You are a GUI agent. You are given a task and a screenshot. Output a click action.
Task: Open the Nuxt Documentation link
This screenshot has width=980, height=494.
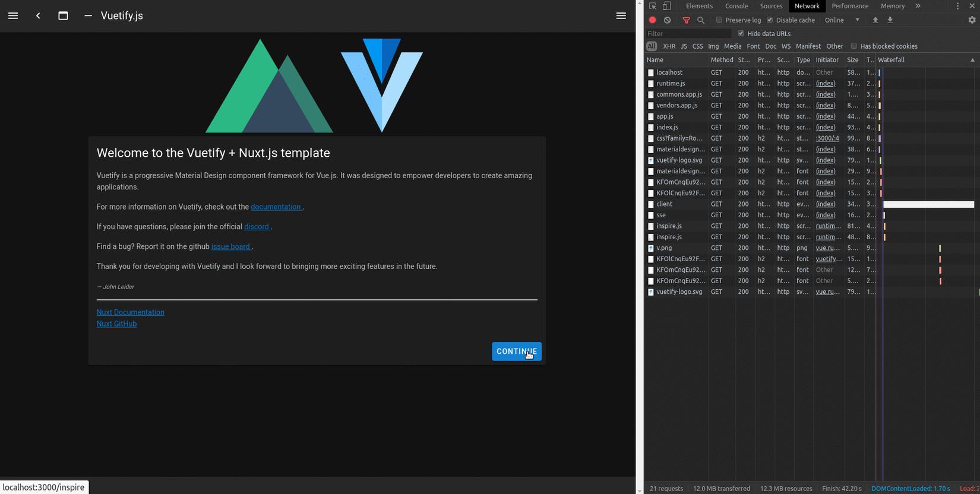pyautogui.click(x=131, y=312)
